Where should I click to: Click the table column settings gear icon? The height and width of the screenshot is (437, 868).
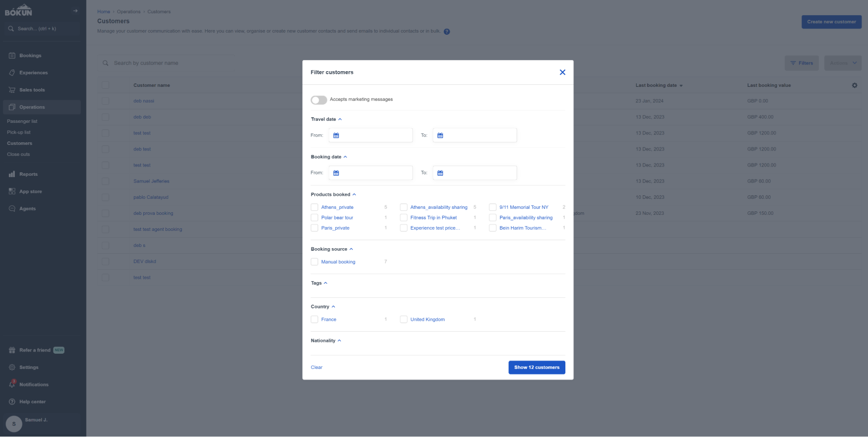(855, 85)
